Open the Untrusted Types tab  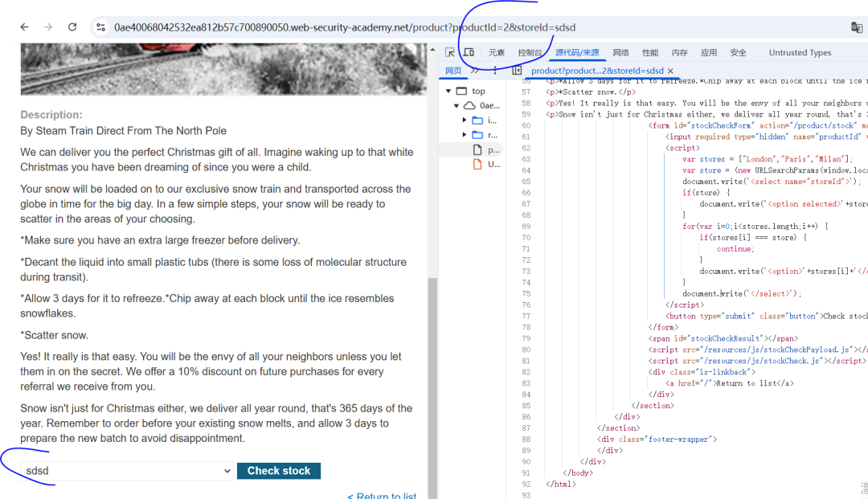(800, 52)
